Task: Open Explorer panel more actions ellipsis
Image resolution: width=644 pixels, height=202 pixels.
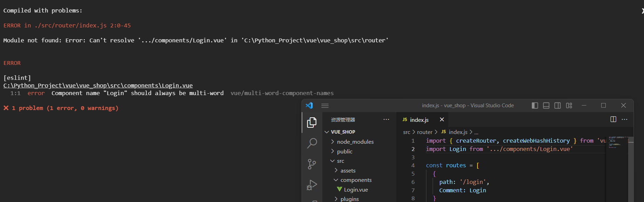Action: (x=386, y=119)
